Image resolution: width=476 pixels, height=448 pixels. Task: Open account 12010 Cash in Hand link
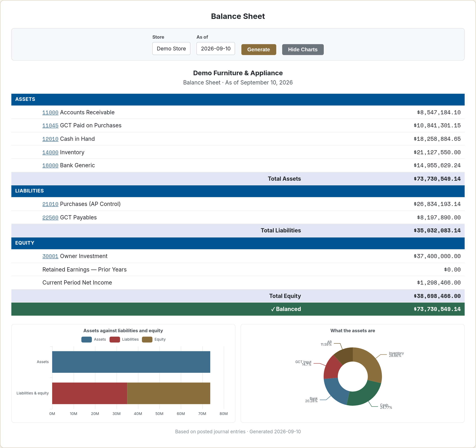pyautogui.click(x=50, y=139)
